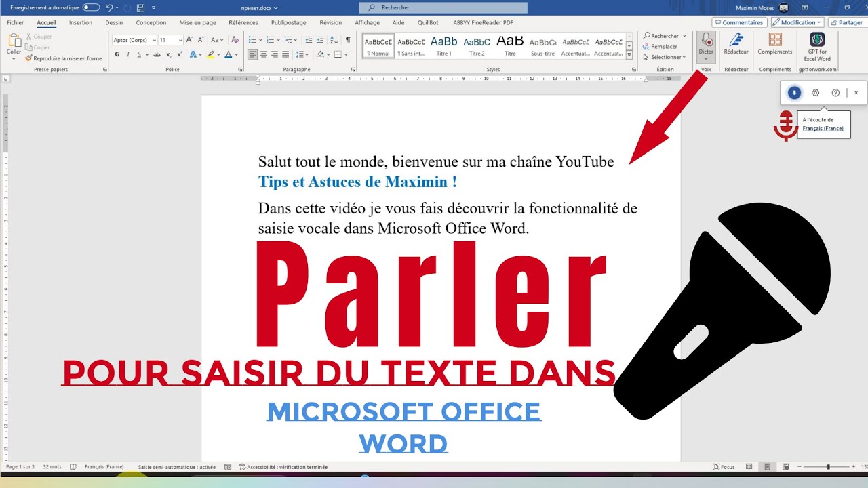Apply the Titre 1 style
This screenshot has width=868, height=488.
(x=444, y=45)
